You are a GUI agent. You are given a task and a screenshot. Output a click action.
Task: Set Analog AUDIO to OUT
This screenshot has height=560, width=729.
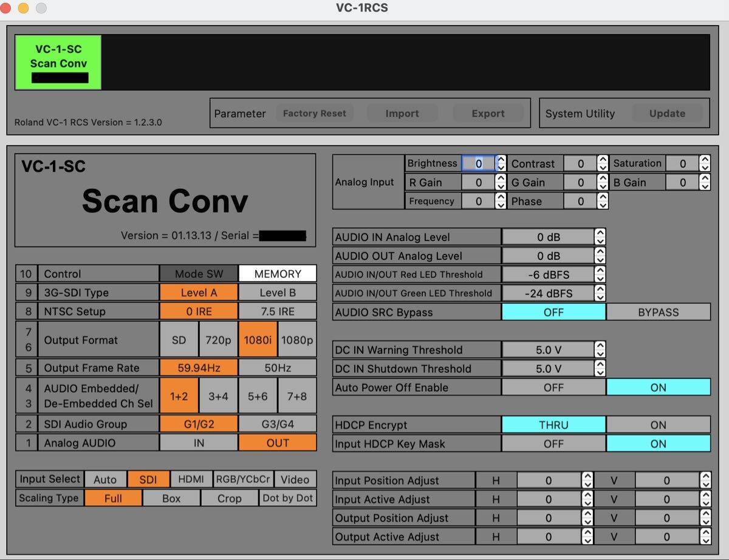(x=278, y=443)
